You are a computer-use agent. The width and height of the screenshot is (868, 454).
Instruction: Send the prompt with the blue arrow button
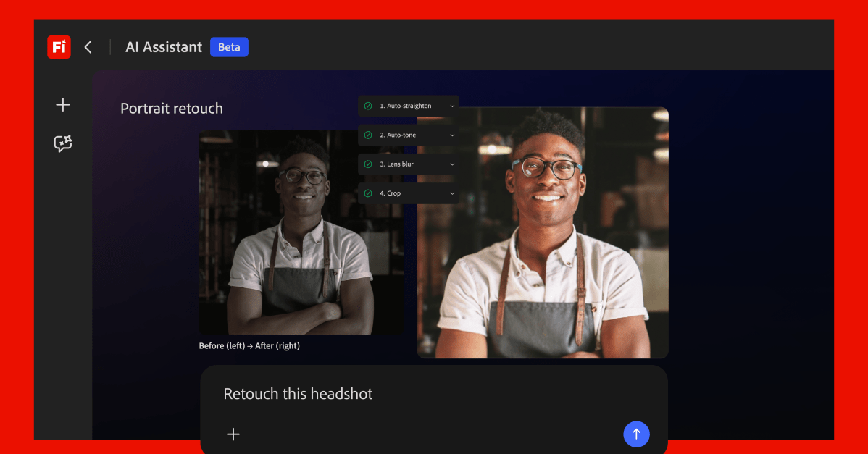636,434
